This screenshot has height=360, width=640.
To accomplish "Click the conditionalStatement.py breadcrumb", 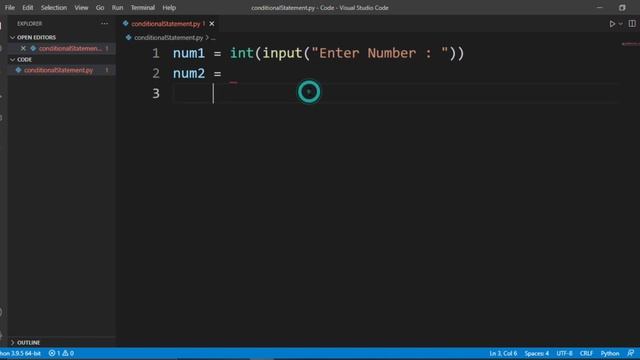I will point(169,38).
